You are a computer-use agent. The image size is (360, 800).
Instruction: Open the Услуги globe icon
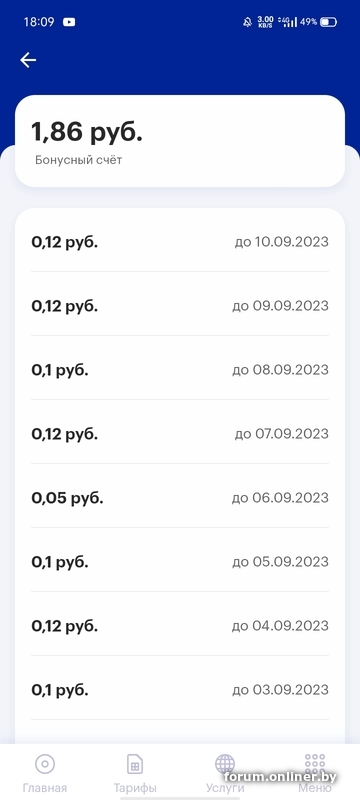pyautogui.click(x=225, y=764)
